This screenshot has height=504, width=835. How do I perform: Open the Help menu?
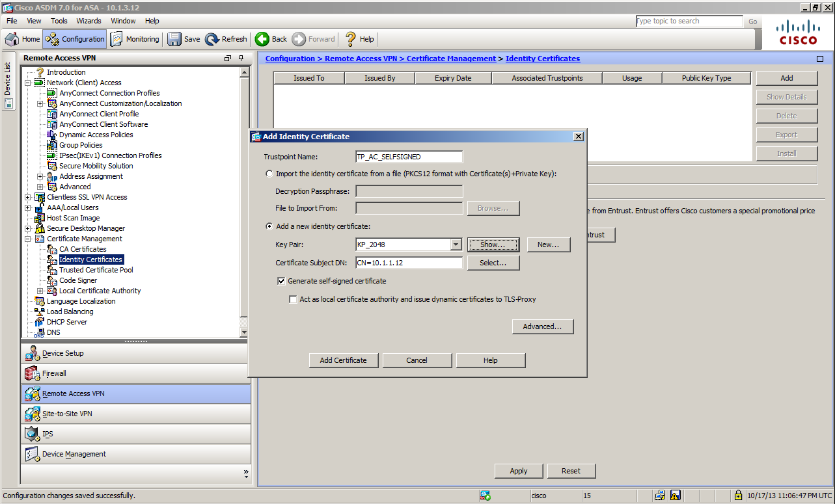point(152,21)
